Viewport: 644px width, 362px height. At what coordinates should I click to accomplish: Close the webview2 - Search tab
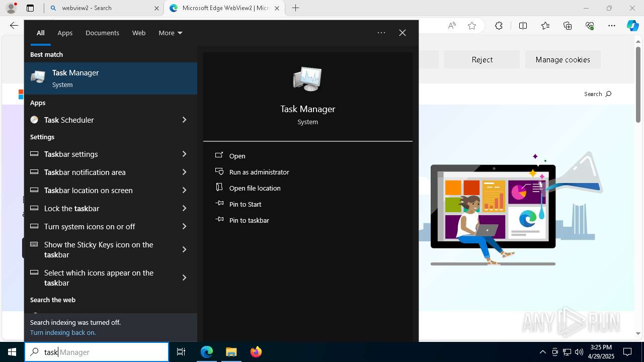(x=156, y=8)
